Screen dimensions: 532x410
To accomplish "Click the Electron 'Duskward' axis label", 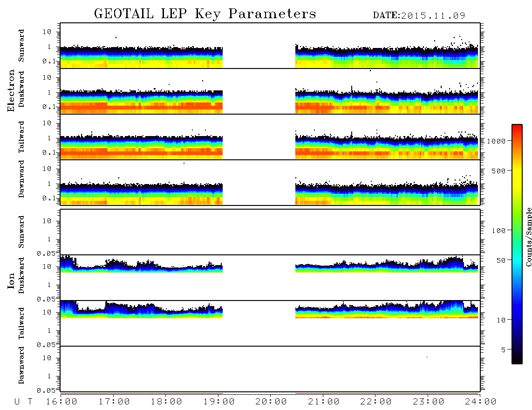I will (x=21, y=89).
